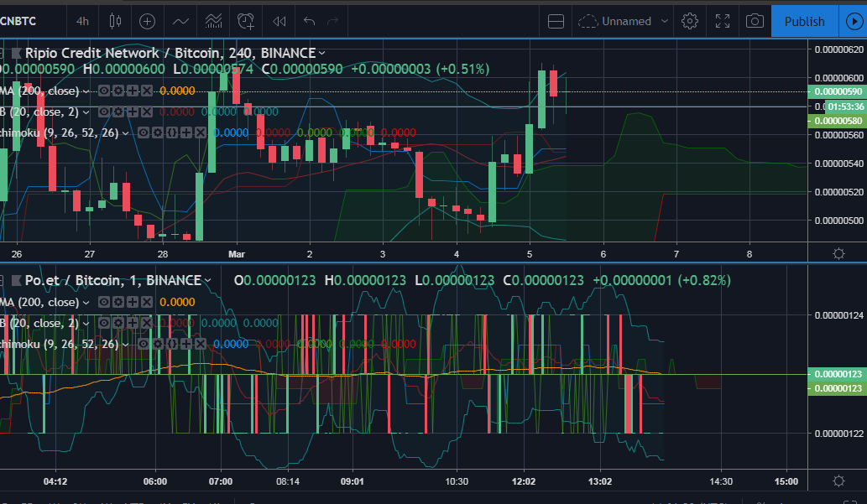Click the green 0.00000580 price label
The image size is (867, 504).
838,121
